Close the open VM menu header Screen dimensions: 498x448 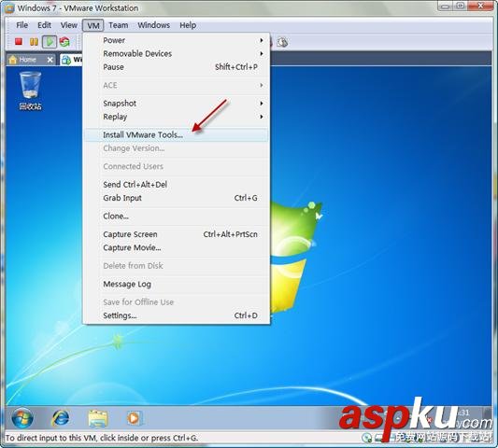93,25
